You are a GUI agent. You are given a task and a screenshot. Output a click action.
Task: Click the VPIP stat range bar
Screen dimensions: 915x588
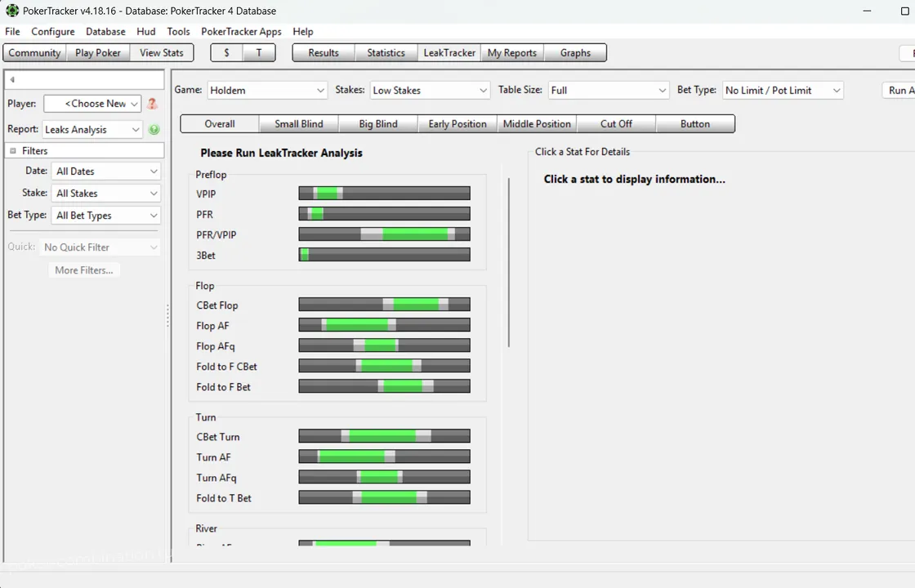(384, 194)
